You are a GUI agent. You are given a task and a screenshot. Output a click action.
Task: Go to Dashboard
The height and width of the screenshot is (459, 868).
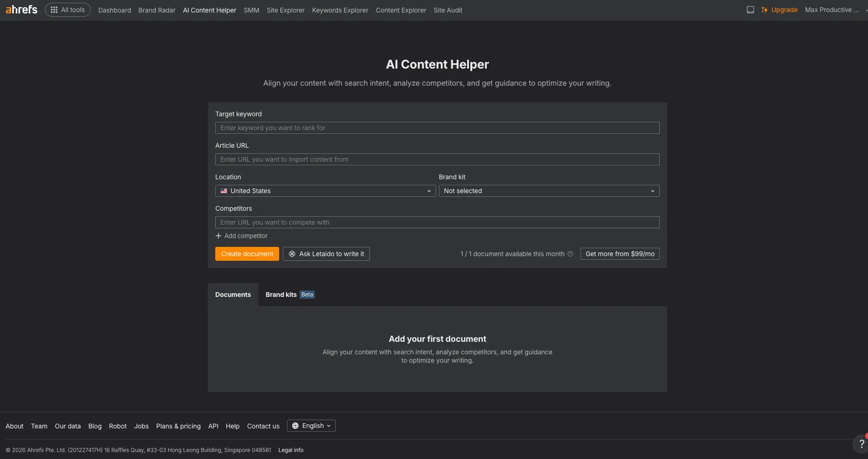pyautogui.click(x=114, y=10)
